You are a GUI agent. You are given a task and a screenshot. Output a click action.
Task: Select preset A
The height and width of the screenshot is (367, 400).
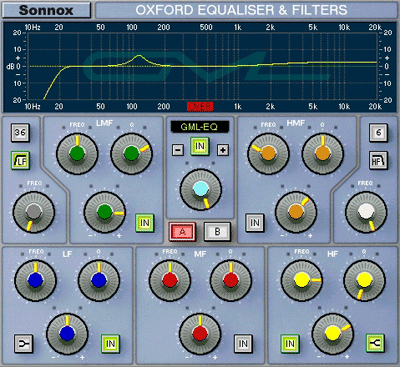(x=182, y=232)
